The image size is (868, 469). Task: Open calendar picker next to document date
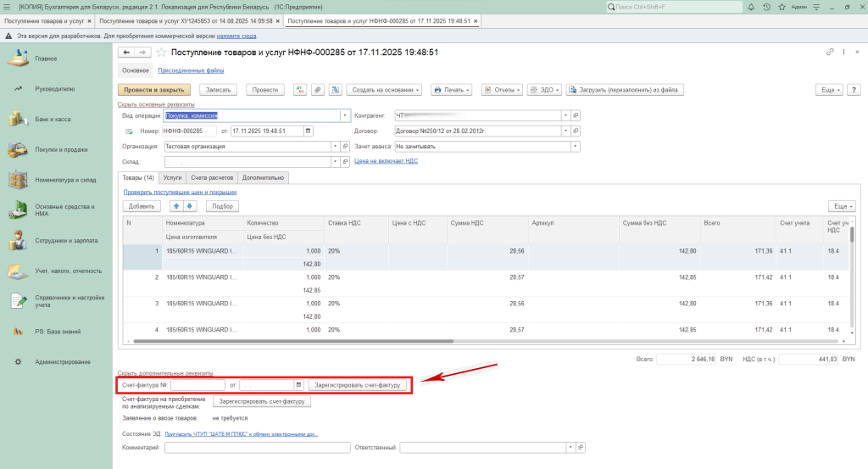308,131
